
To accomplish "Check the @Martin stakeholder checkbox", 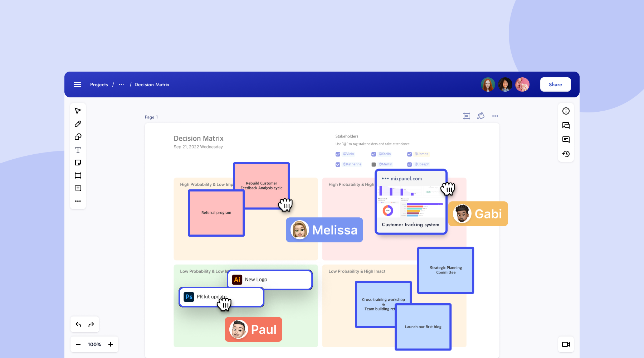I will (374, 165).
